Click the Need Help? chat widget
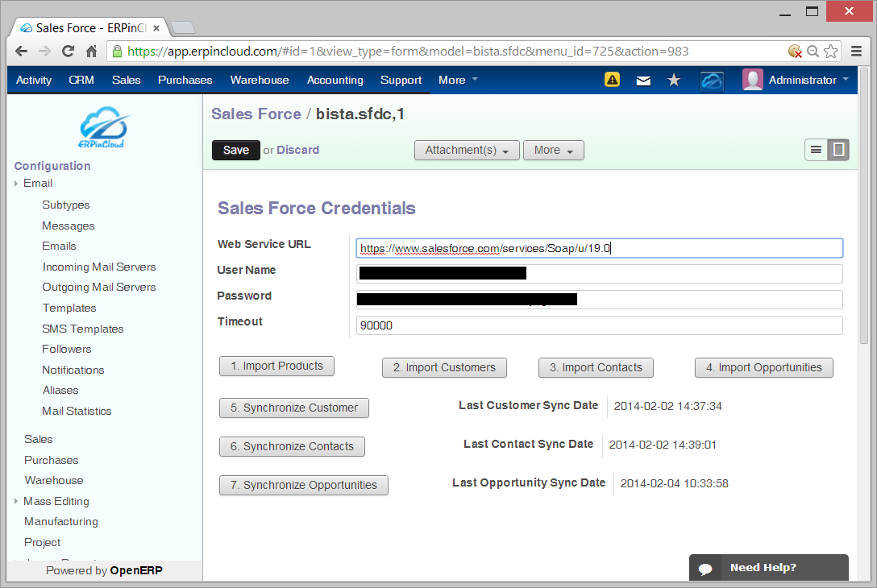Viewport: 877px width, 588px height. [768, 568]
